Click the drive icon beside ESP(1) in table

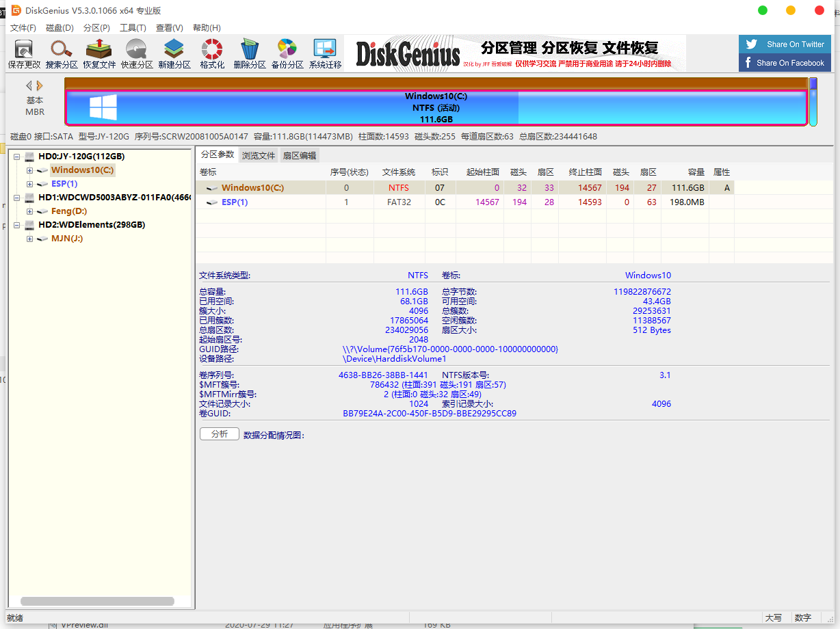click(213, 202)
